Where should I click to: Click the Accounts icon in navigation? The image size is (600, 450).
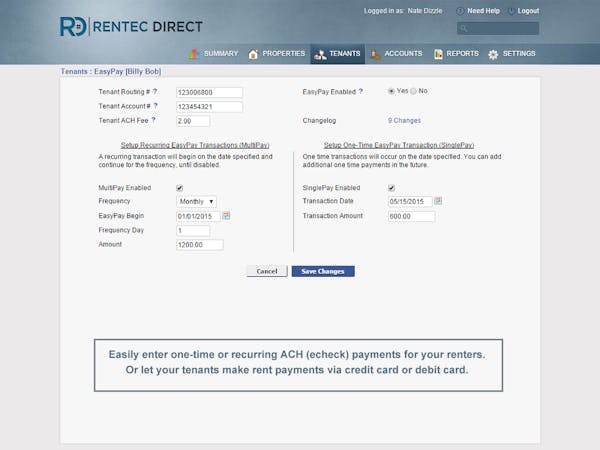coord(375,54)
